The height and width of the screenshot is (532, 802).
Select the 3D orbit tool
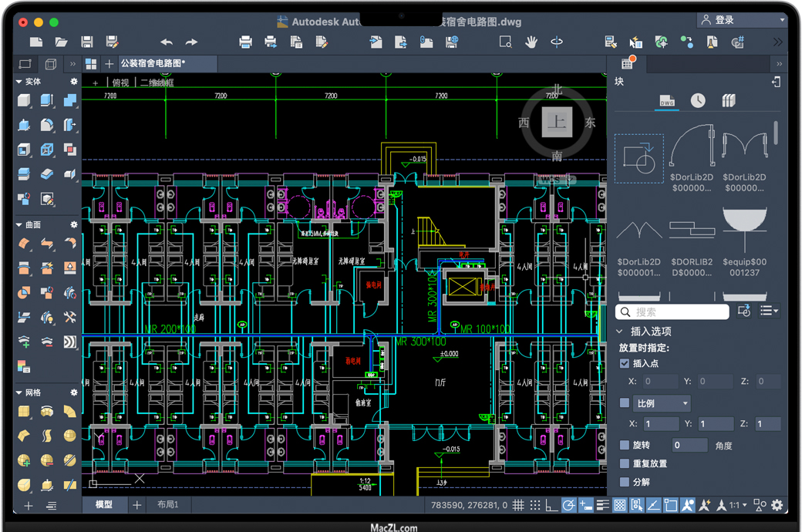click(x=556, y=42)
